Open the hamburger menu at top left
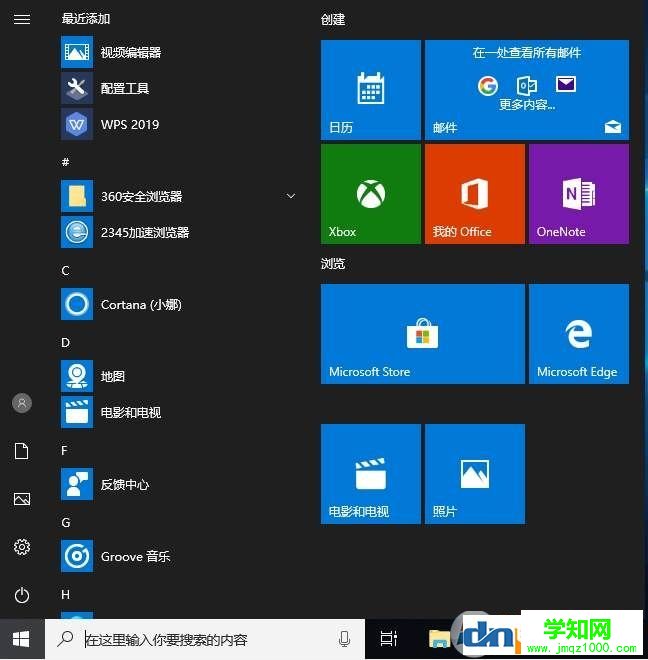 [x=22, y=19]
